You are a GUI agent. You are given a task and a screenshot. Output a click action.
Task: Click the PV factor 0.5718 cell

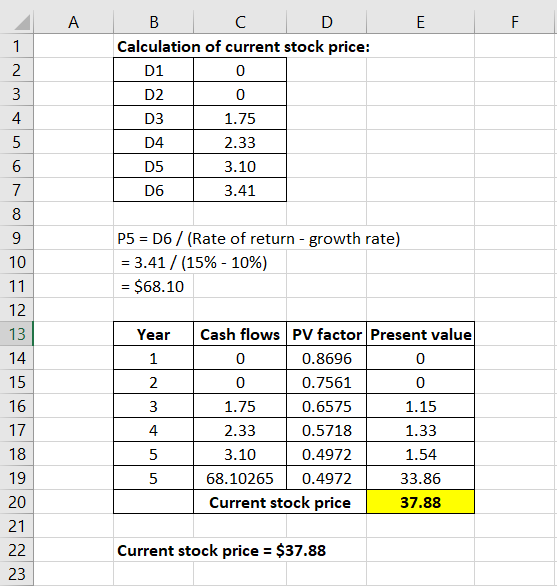[327, 430]
